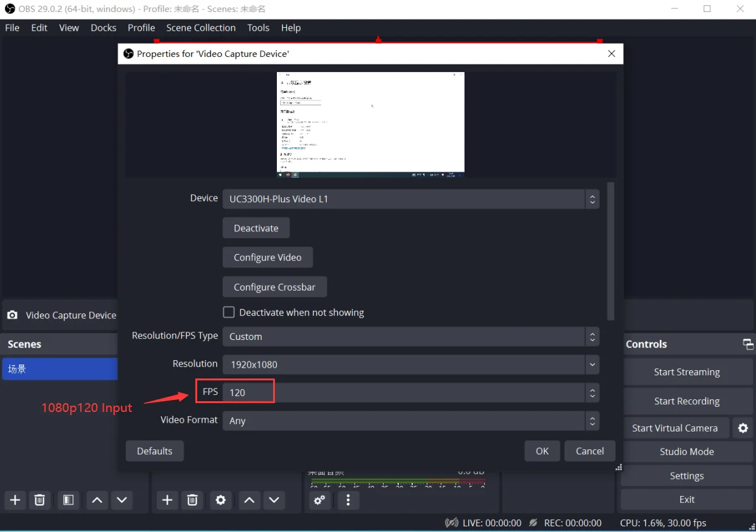
Task: Open the Docks menu
Action: [103, 27]
